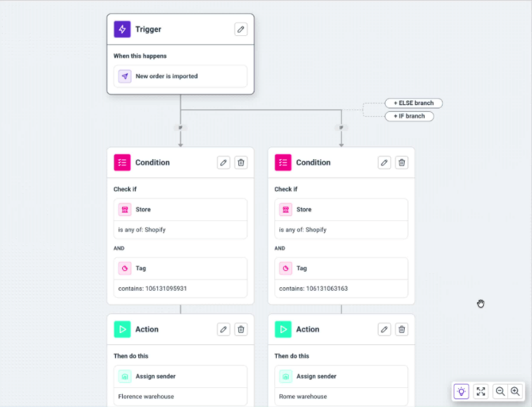This screenshot has height=407, width=532.
Task: Fit the workflow to screen
Action: [480, 391]
